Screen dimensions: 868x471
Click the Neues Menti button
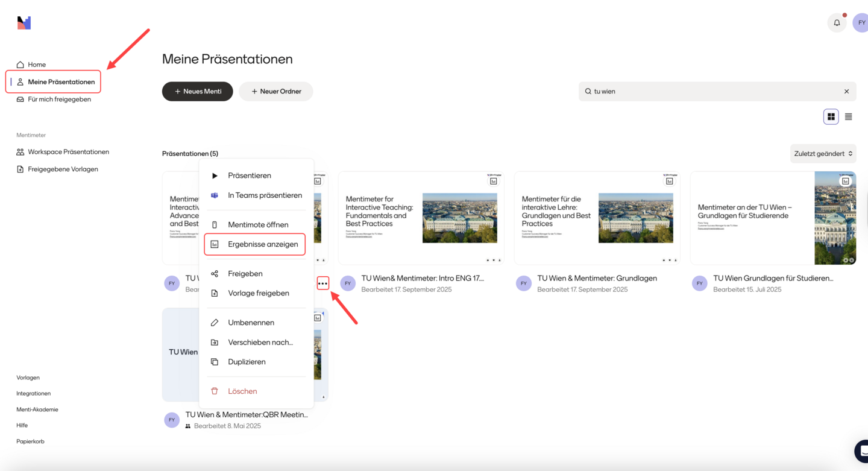(197, 92)
